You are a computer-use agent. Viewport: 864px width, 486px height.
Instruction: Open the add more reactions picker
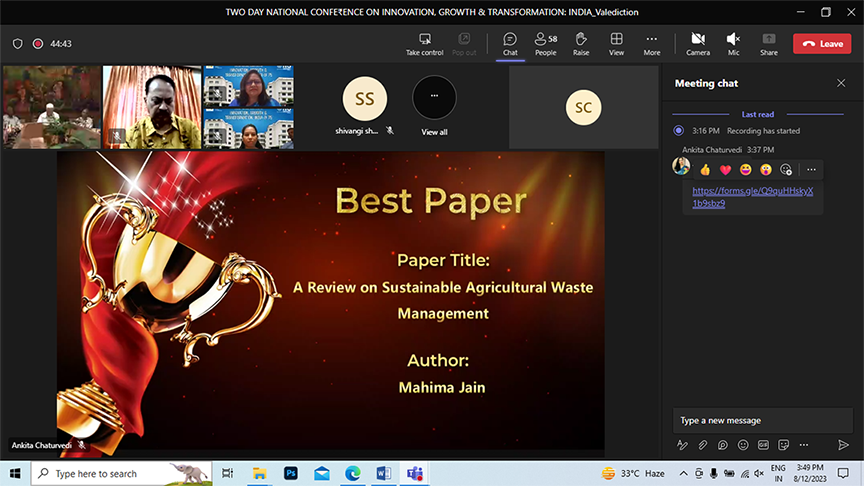pos(786,170)
